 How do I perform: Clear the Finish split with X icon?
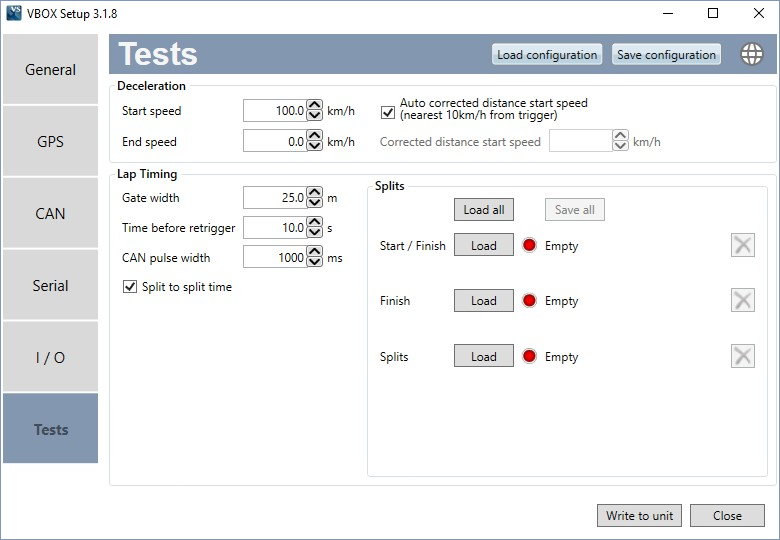[743, 300]
